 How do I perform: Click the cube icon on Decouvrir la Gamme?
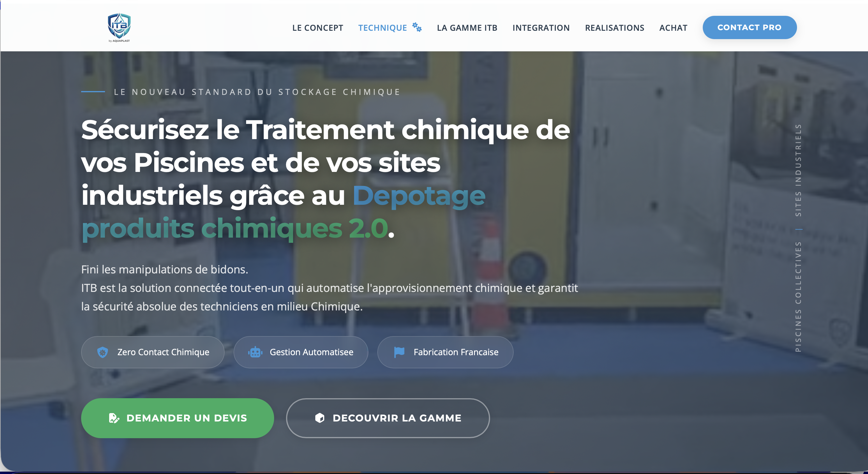(x=319, y=418)
